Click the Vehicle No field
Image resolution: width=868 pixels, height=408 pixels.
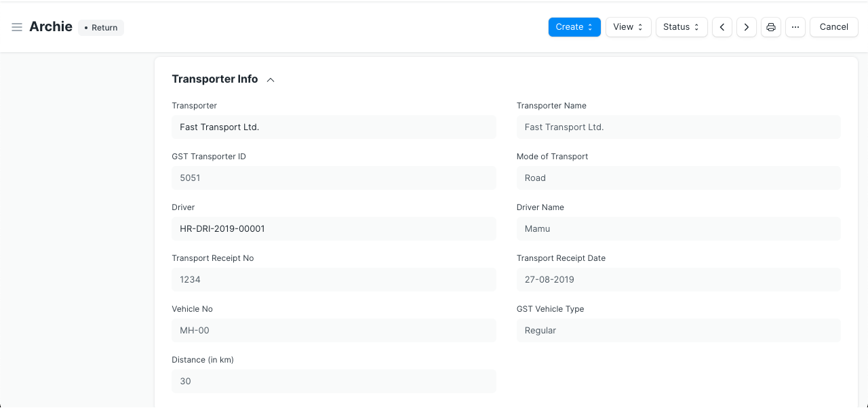(x=334, y=330)
